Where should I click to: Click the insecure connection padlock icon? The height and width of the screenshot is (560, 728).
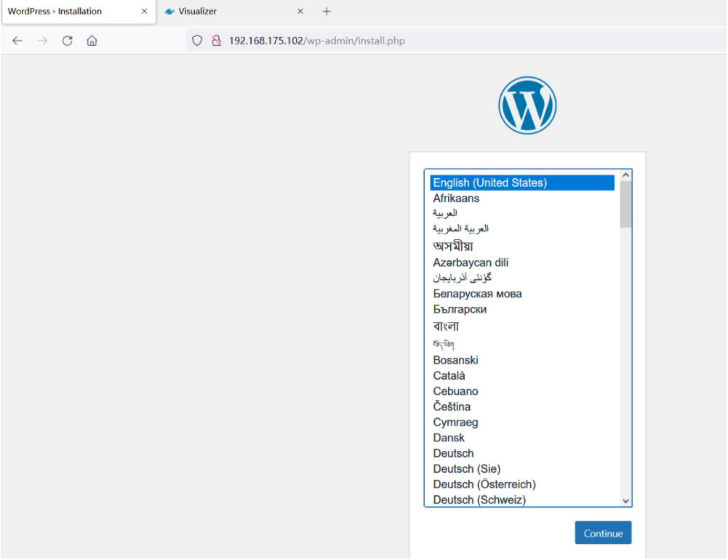216,41
